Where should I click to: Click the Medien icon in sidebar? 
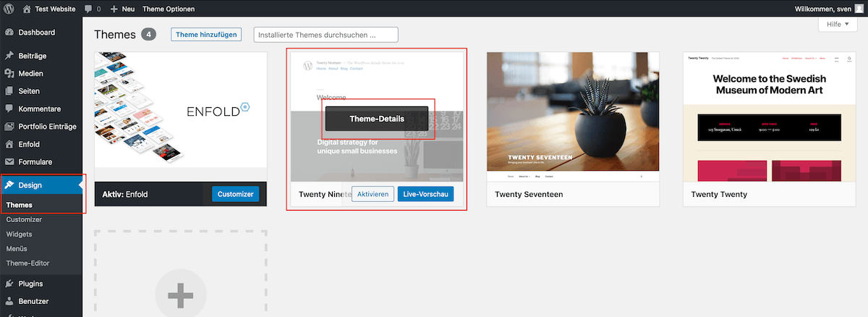click(x=9, y=73)
